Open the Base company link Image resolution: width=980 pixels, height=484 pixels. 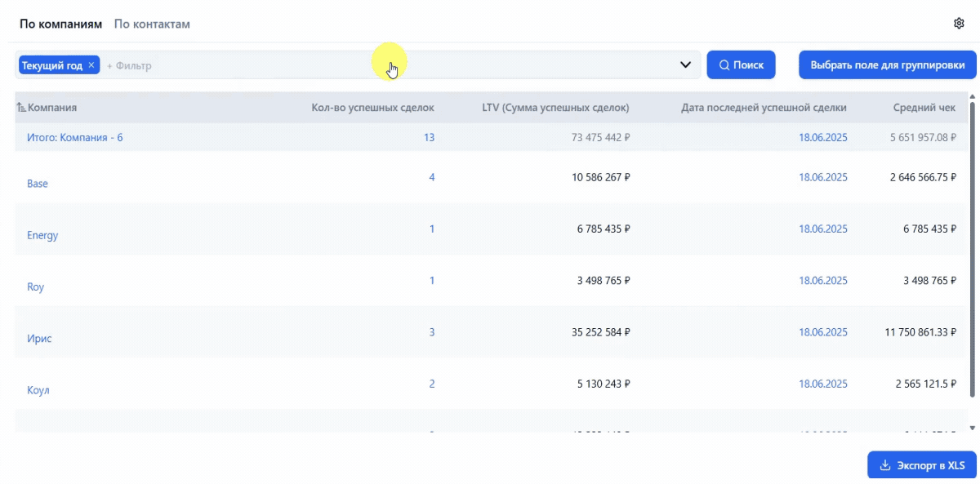tap(38, 184)
